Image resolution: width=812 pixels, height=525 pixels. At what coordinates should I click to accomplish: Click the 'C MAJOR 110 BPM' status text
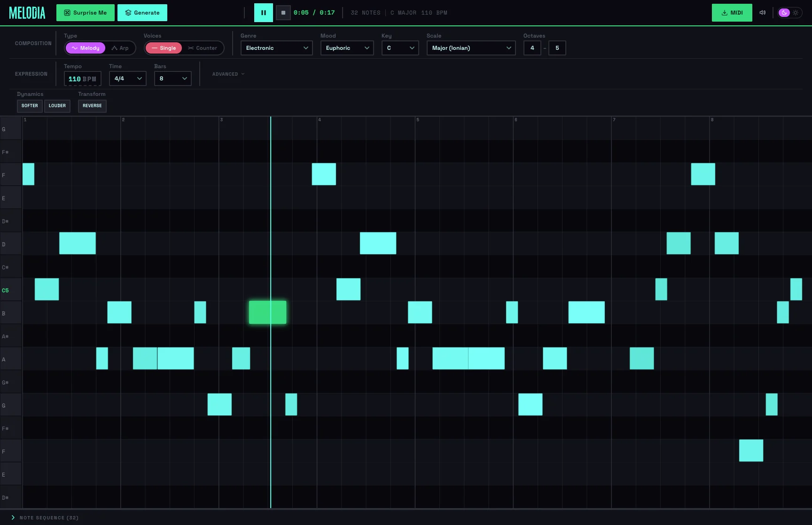(419, 13)
